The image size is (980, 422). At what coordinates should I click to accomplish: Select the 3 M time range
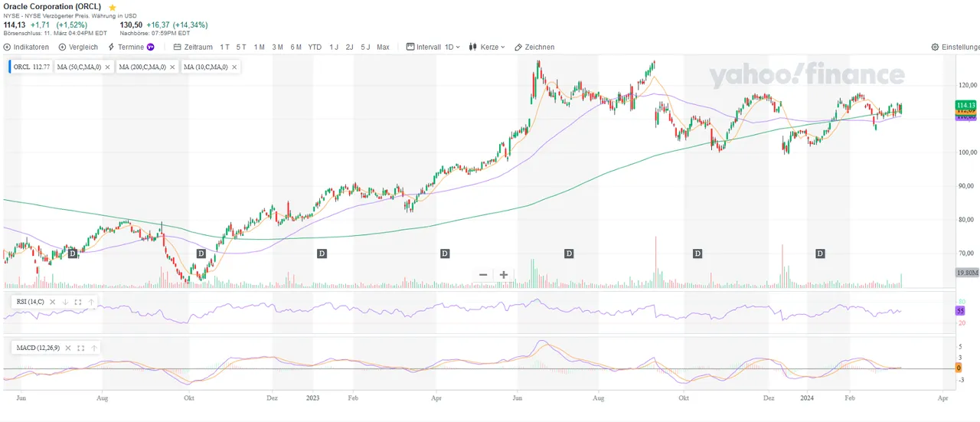pyautogui.click(x=277, y=47)
